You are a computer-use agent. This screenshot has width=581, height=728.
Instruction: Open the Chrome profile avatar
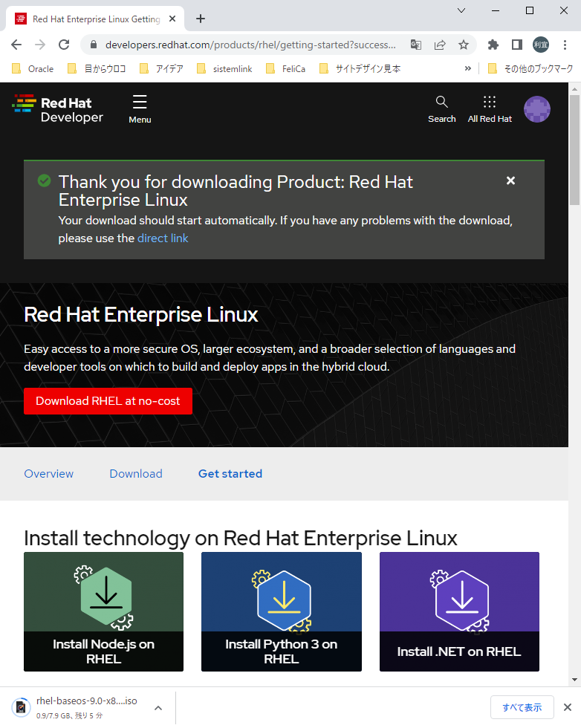tap(541, 45)
